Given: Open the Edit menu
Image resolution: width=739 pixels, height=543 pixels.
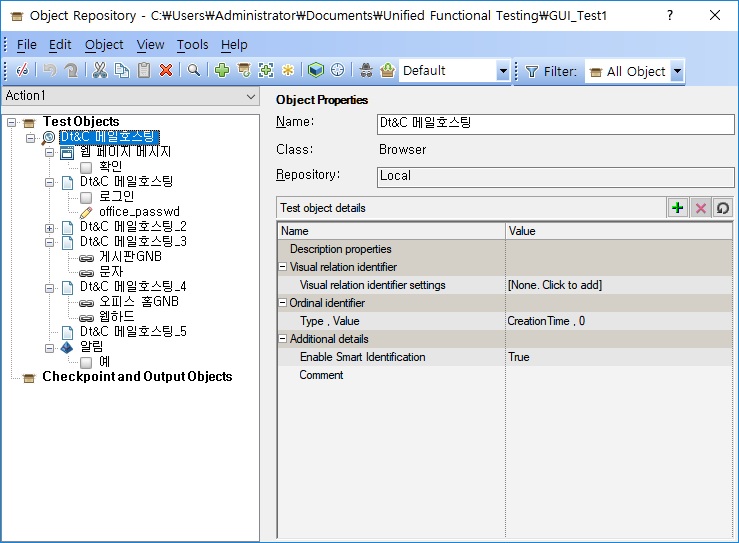Looking at the screenshot, I should (x=60, y=45).
